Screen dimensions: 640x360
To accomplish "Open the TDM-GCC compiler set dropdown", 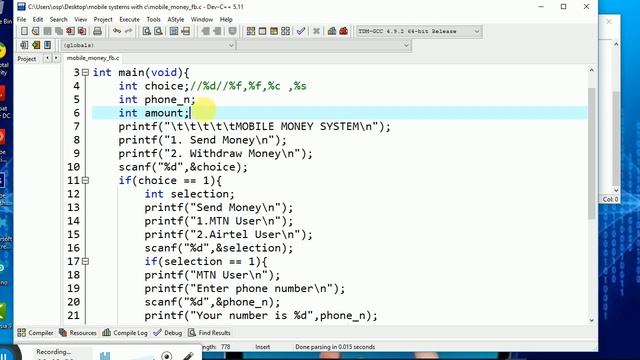I will pyautogui.click(x=419, y=31).
